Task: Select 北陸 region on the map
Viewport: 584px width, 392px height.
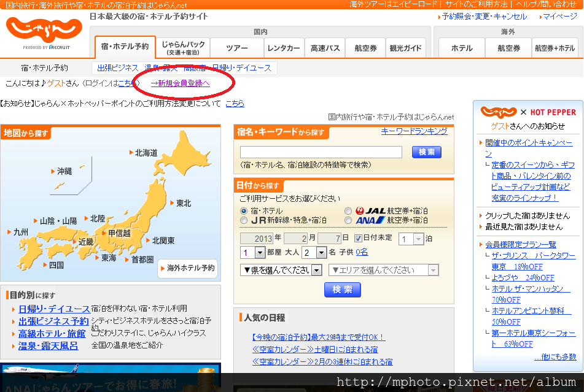Action: [97, 218]
